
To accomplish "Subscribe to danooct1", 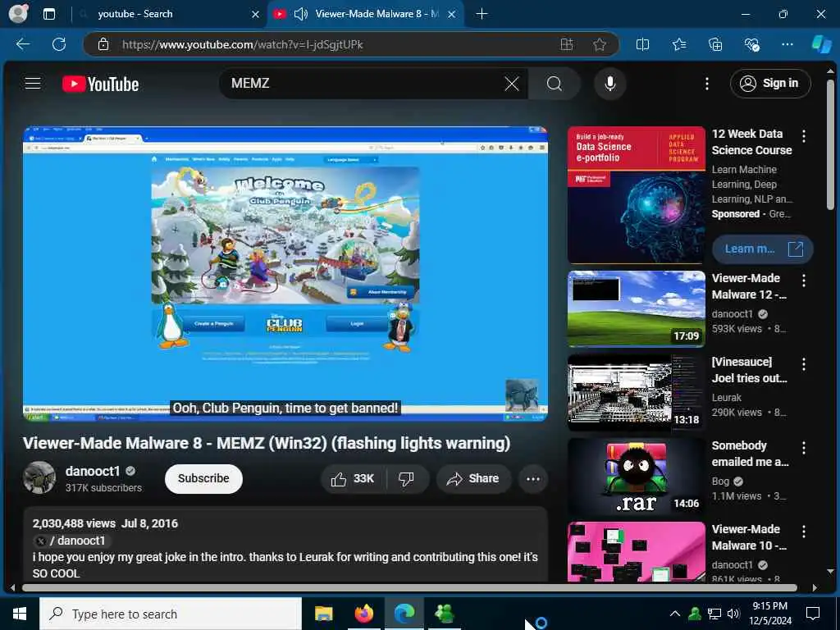I will click(203, 478).
